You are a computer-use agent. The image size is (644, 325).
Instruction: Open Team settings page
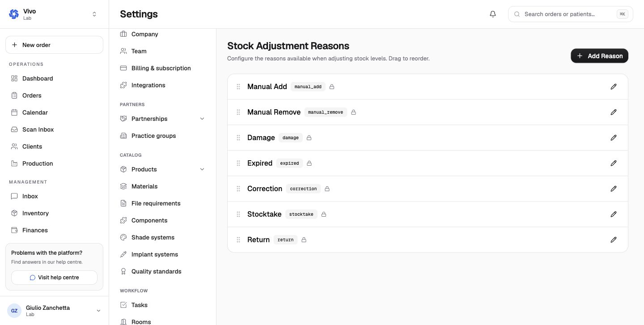pyautogui.click(x=163, y=51)
